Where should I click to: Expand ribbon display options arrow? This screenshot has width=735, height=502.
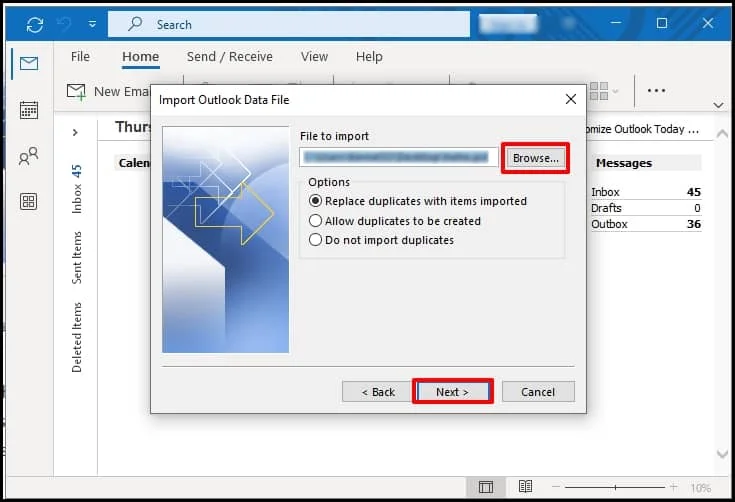[x=718, y=104]
